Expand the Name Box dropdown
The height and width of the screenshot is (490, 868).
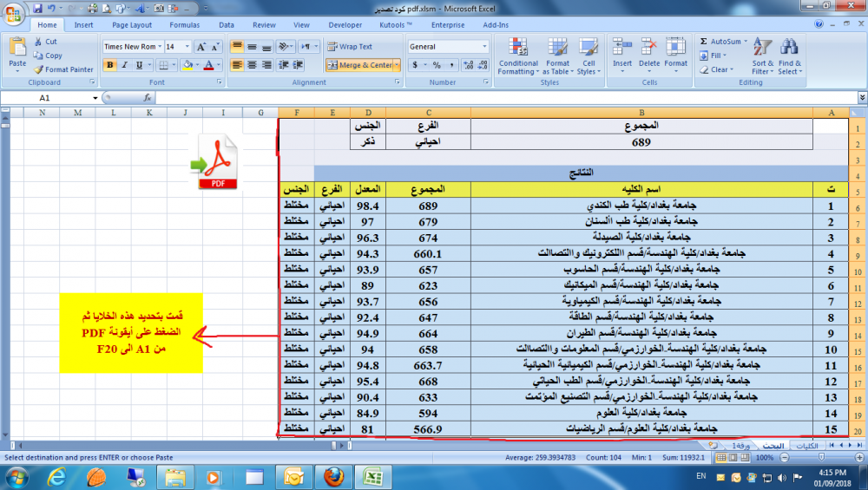(95, 98)
